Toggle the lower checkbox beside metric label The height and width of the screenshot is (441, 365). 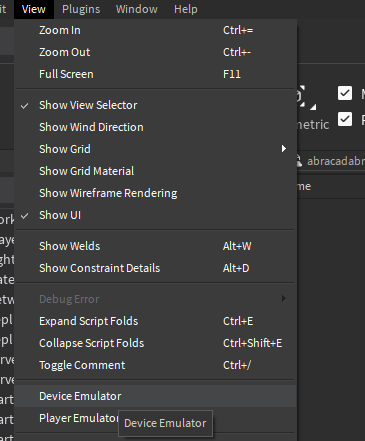(345, 119)
